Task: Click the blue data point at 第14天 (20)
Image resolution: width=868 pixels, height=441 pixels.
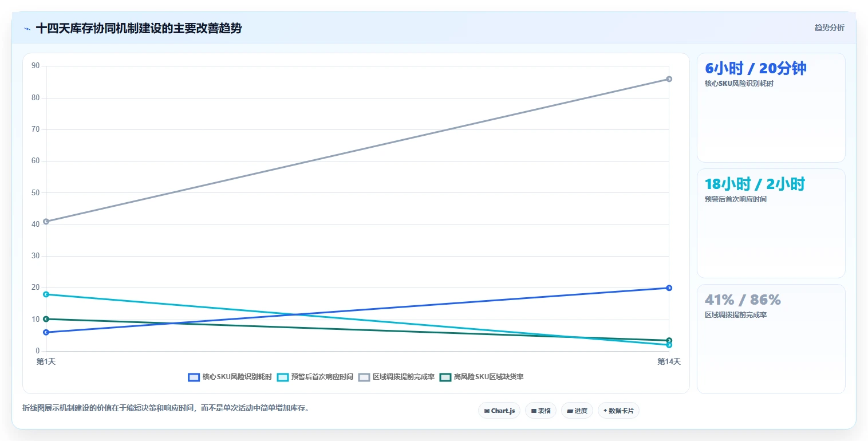Action: pyautogui.click(x=669, y=288)
